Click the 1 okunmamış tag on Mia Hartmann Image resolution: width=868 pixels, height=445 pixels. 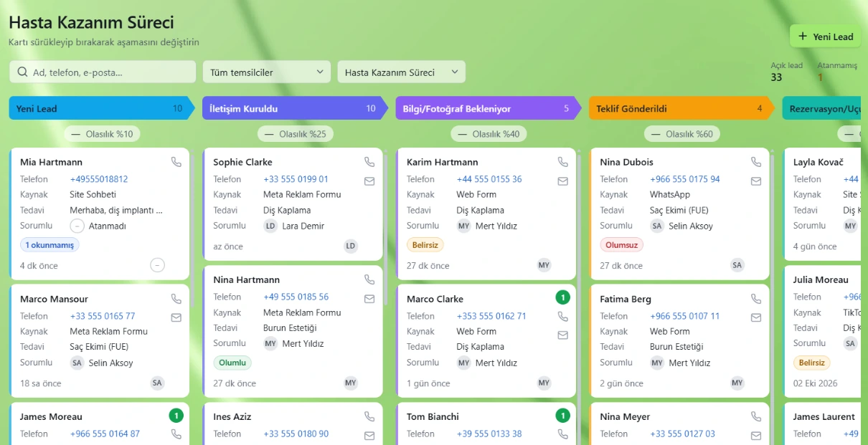click(49, 245)
